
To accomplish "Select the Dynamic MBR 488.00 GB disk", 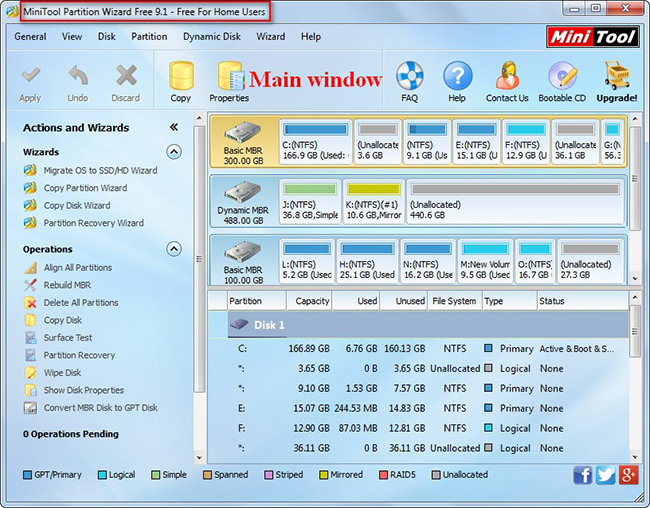I will point(243,202).
